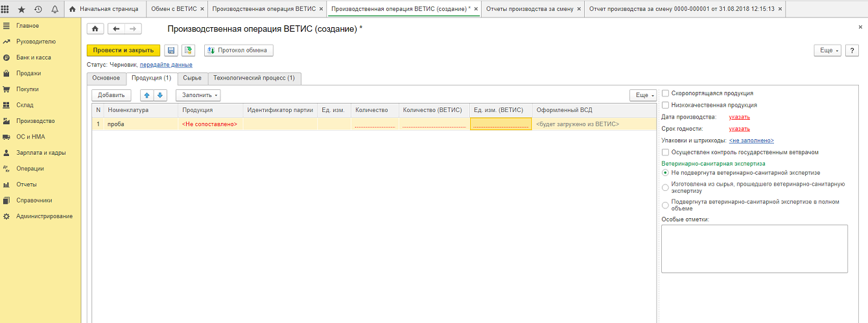Open the favorites star icon
868x323 pixels.
pyautogui.click(x=21, y=9)
